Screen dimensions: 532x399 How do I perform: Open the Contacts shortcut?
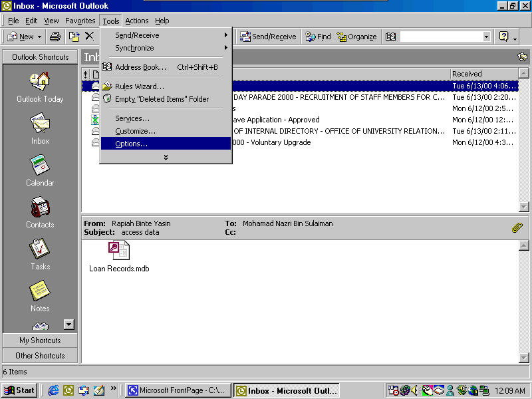point(40,212)
